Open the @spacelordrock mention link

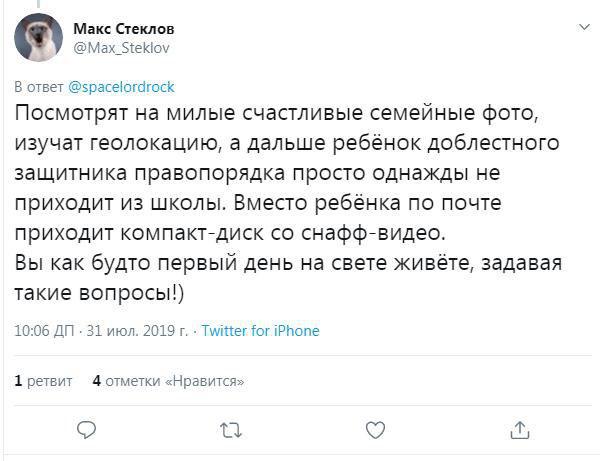coord(121,87)
